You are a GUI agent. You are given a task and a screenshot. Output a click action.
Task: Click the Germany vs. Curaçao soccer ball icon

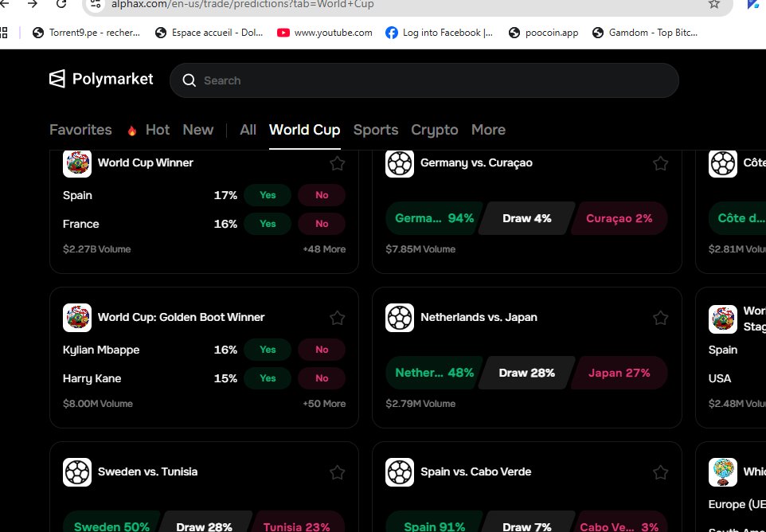pyautogui.click(x=400, y=163)
